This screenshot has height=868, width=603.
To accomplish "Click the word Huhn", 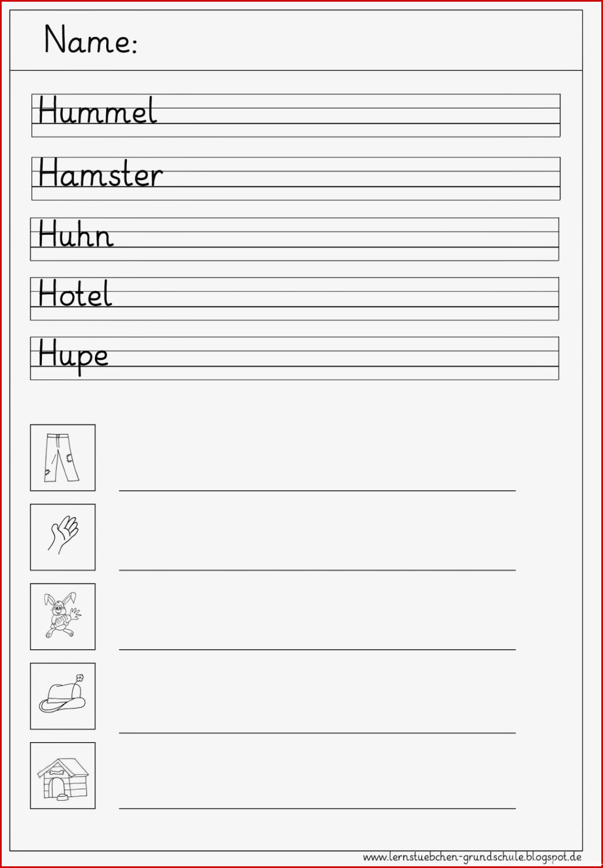I will click(76, 234).
